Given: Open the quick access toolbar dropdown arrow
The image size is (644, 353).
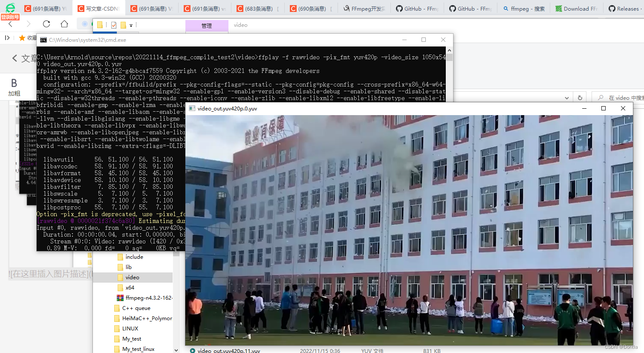Looking at the screenshot, I should (x=131, y=26).
